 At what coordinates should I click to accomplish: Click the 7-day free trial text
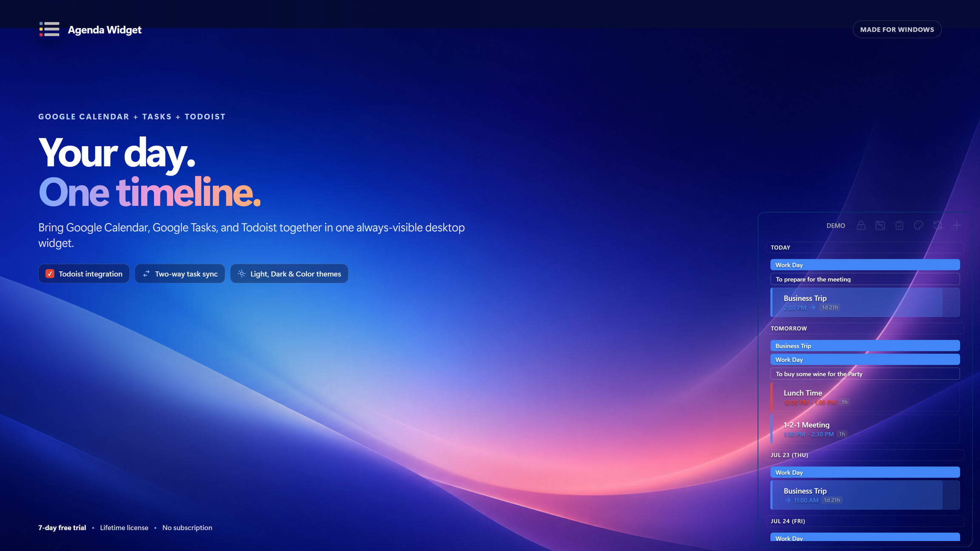click(x=62, y=528)
